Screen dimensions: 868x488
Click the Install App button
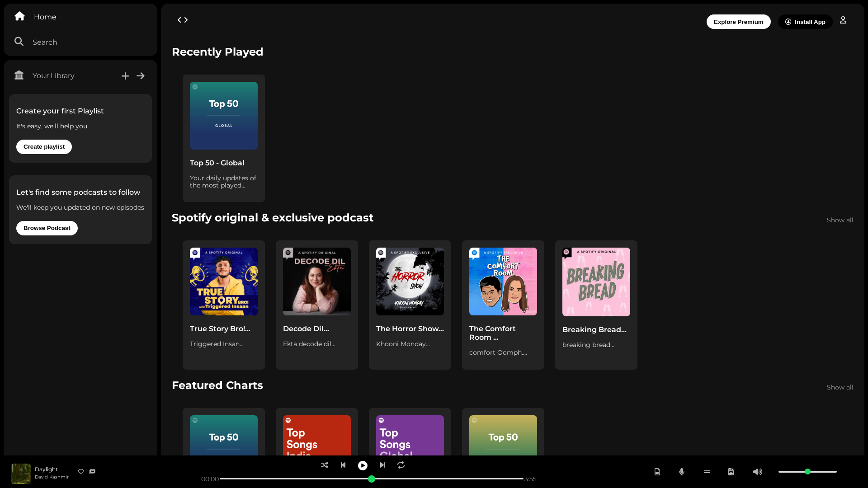[x=805, y=22]
